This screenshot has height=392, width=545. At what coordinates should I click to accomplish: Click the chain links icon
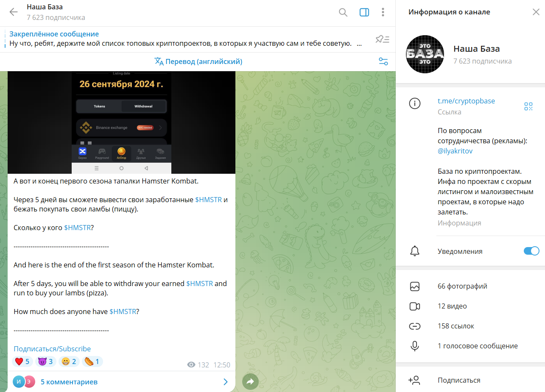coord(415,326)
